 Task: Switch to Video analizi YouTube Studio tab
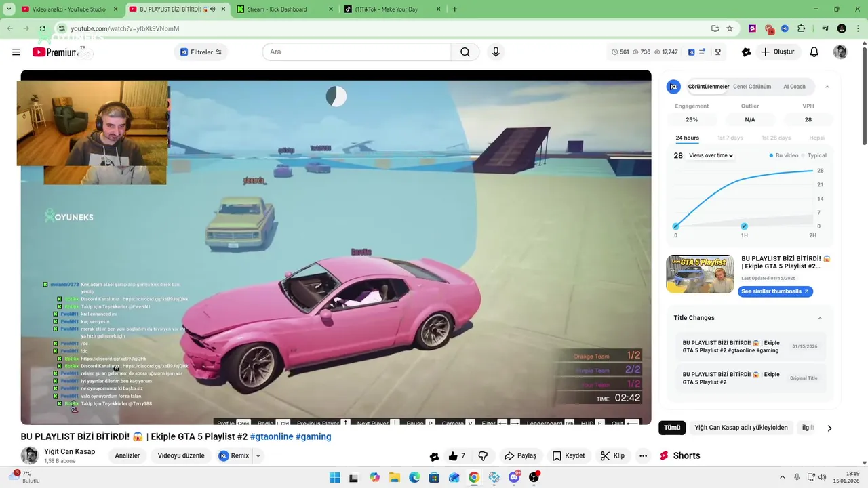tap(68, 9)
